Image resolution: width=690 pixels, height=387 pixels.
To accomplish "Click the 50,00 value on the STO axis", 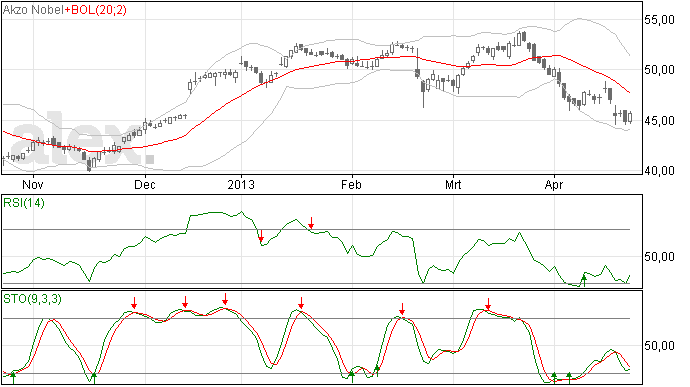I will pyautogui.click(x=659, y=346).
